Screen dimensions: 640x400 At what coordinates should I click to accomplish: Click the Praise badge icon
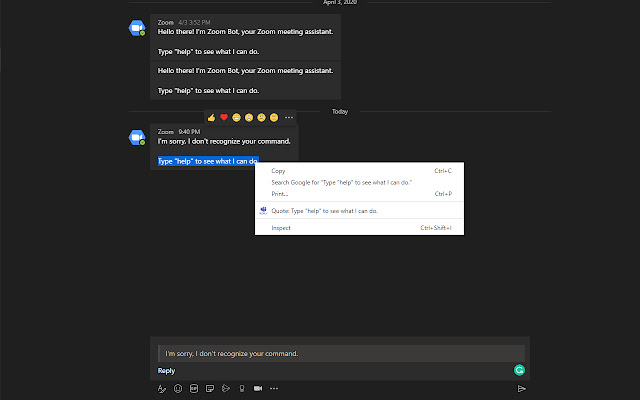[x=242, y=389]
